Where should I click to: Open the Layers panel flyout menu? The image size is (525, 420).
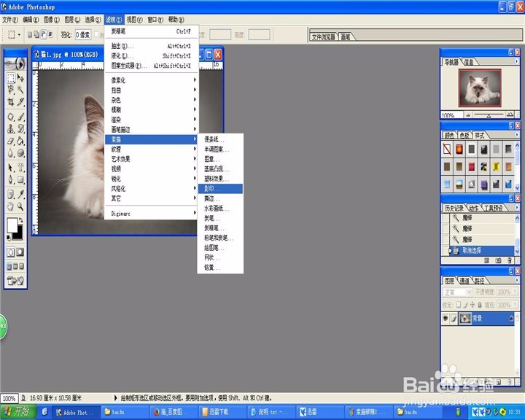point(517,280)
